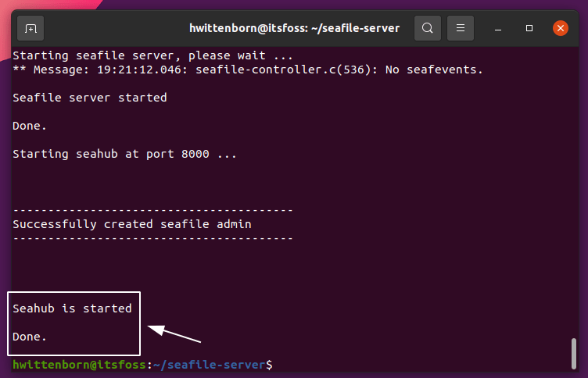Viewport: 588px width, 378px height.
Task: Click 'Starting seahub at port 8000' line
Action: pos(124,154)
